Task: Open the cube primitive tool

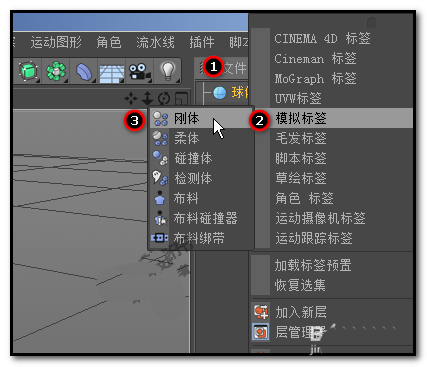Action: pos(28,71)
